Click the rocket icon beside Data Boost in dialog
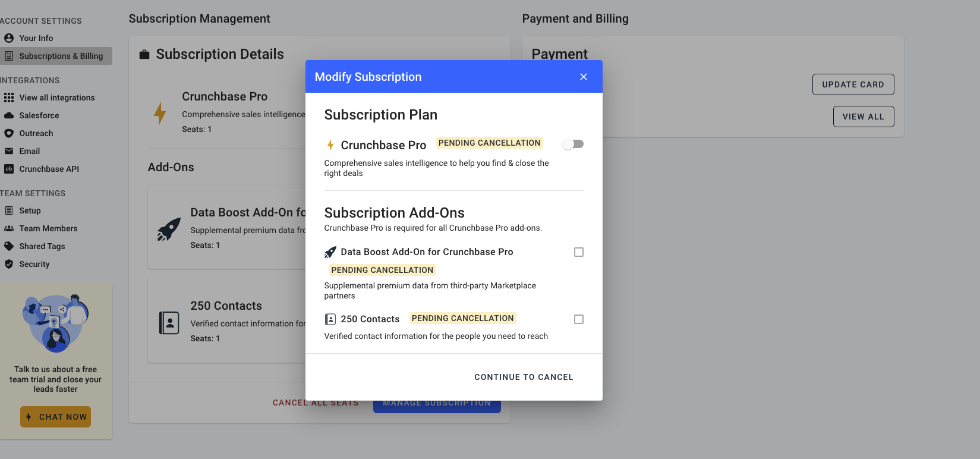 [330, 252]
